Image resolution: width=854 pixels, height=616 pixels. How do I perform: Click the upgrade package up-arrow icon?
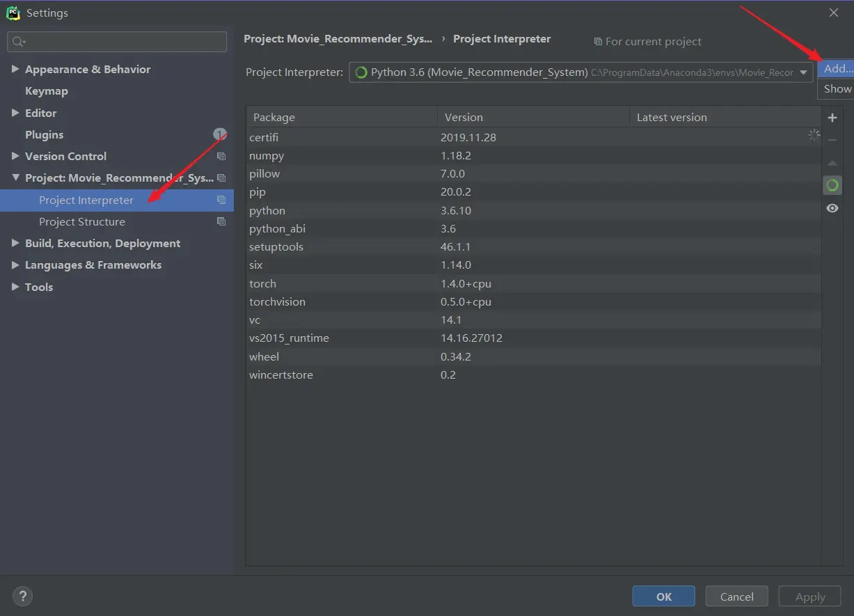832,163
